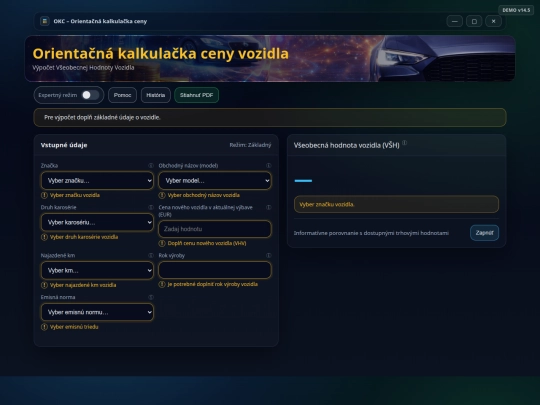
Task: Click warning icon before 'Vyber obchodný názov vozidla'
Action: point(162,195)
